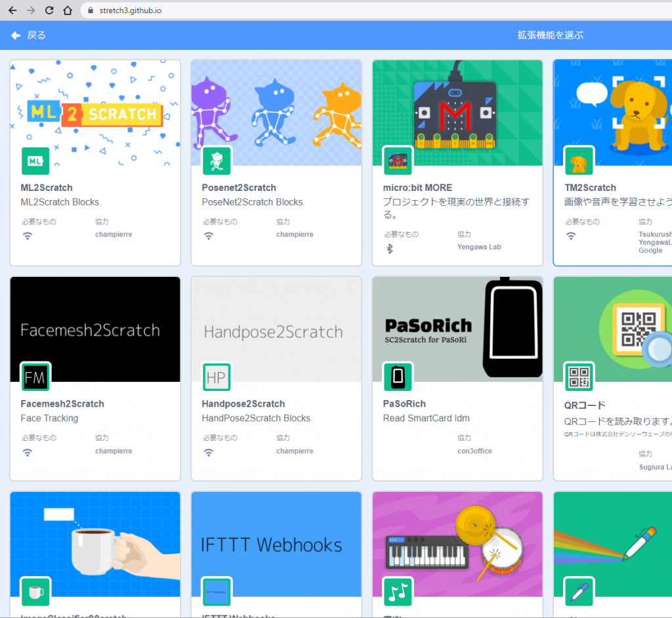The image size is (672, 618).
Task: Click the coffee cup ImageClassifier badge icon
Action: click(x=35, y=592)
